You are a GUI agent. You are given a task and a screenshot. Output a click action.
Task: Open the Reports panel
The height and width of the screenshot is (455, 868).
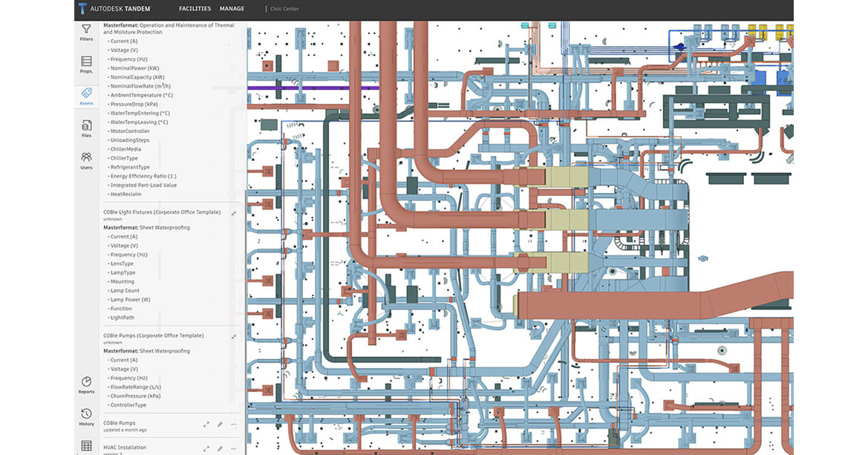[86, 384]
